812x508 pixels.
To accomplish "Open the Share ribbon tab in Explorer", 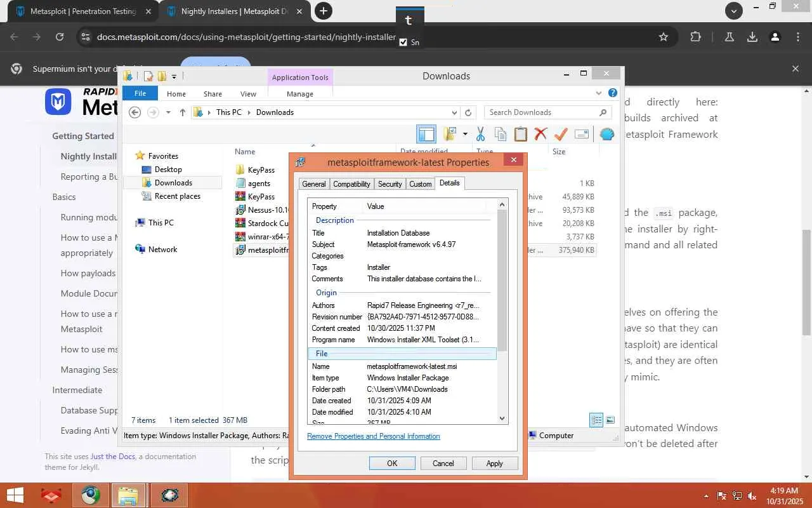I will click(x=213, y=94).
